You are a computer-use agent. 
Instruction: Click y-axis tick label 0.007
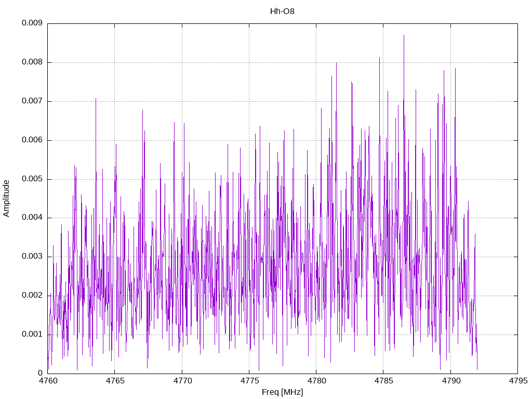pos(32,101)
